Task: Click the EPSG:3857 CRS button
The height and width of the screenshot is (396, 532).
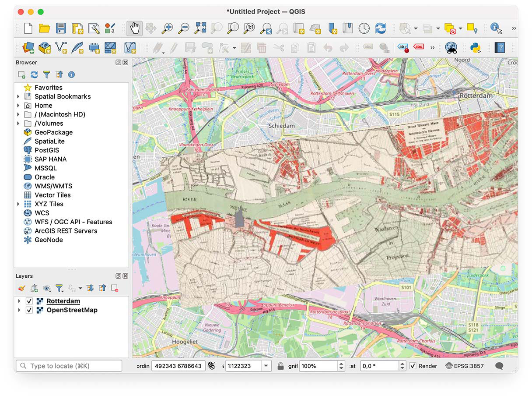Action: click(465, 366)
